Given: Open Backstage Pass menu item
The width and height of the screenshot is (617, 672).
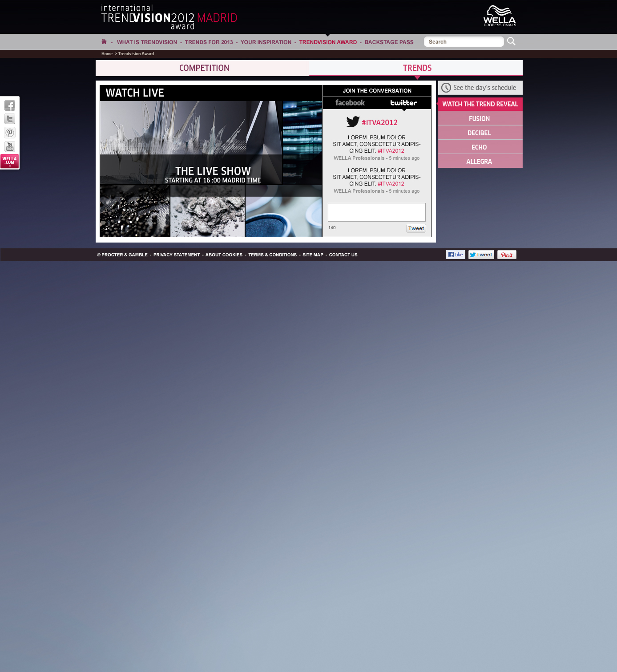Looking at the screenshot, I should [x=389, y=42].
